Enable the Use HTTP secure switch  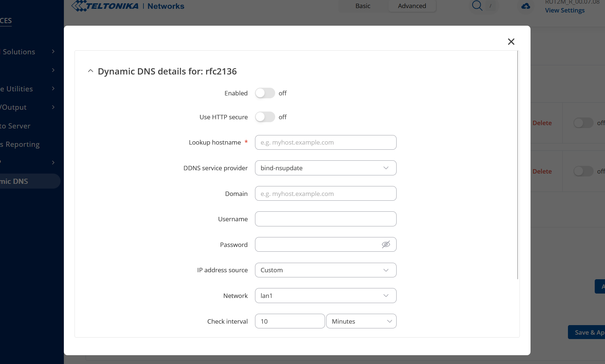coord(265,117)
